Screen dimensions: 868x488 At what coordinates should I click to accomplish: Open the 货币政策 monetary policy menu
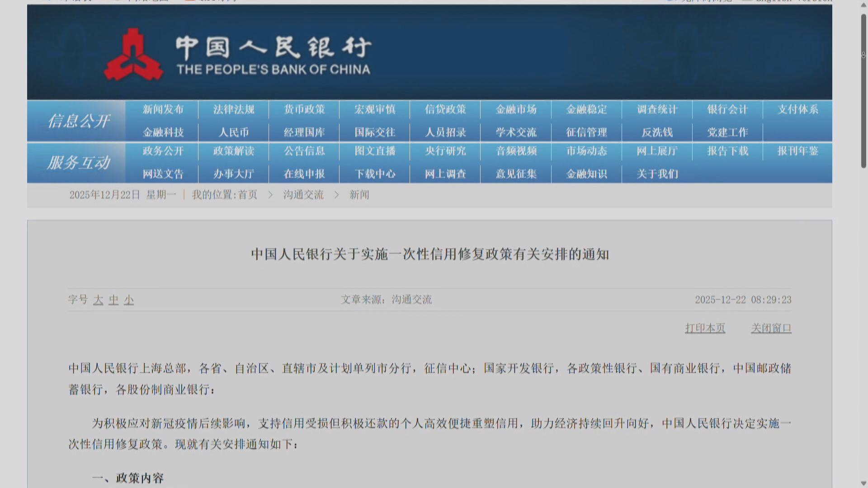[303, 109]
